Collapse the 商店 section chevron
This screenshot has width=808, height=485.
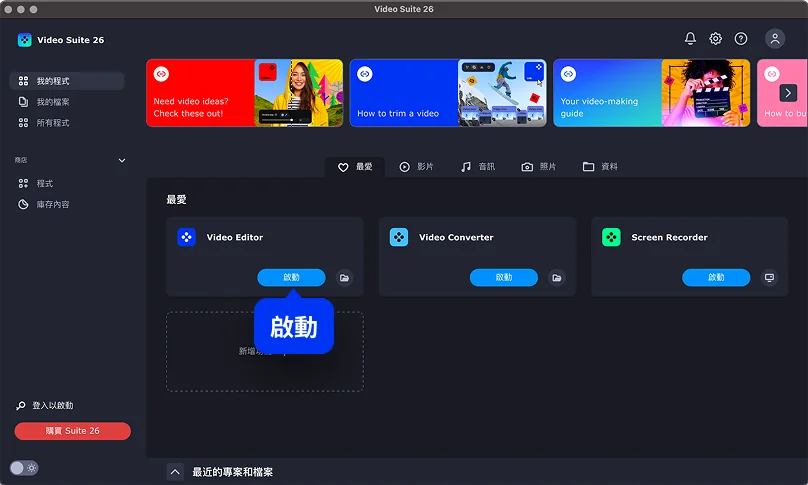pyautogui.click(x=122, y=160)
